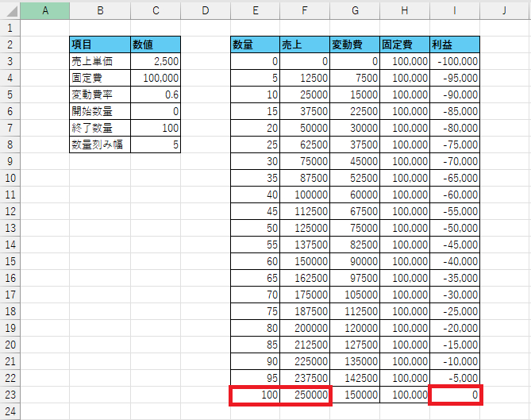Select the profit cell showing -100,000

click(455, 61)
